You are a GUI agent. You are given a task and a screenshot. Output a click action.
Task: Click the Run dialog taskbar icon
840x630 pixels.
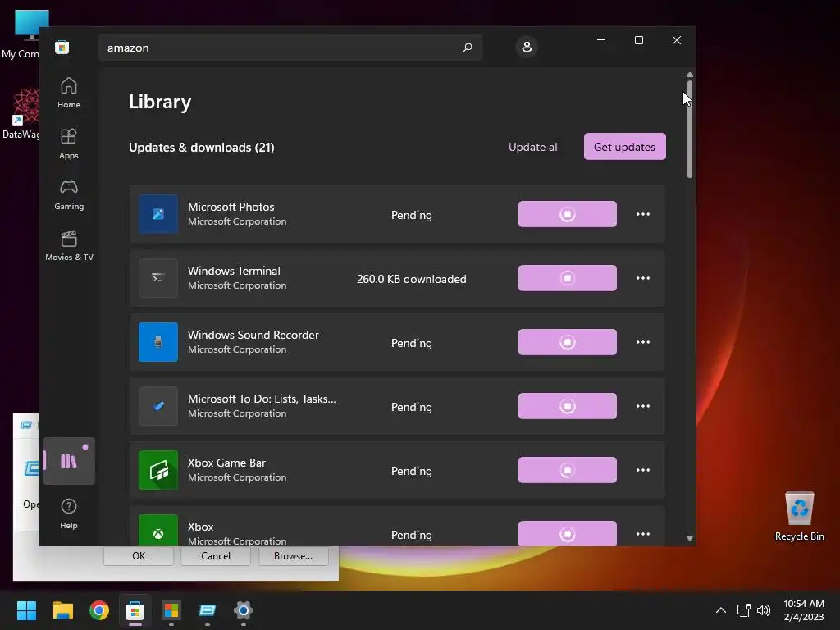[208, 610]
